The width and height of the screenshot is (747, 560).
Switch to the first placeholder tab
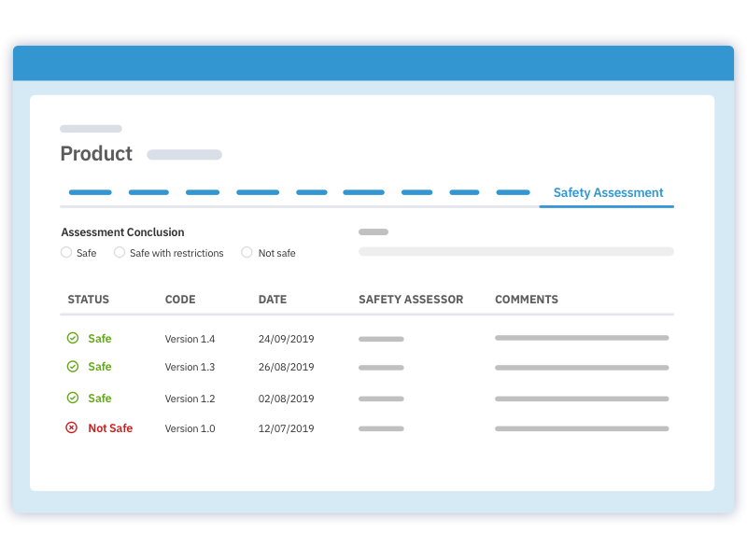pyautogui.click(x=91, y=192)
